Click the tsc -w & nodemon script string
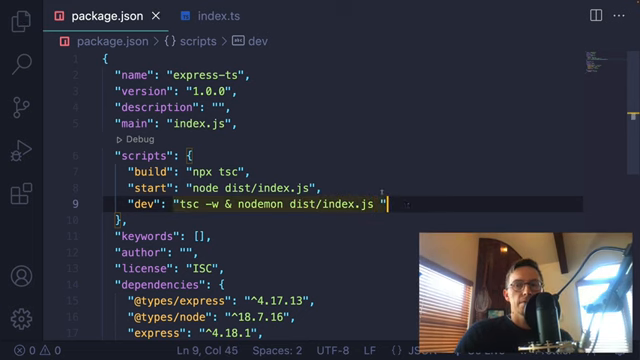This screenshot has width=640, height=360. coord(280,204)
